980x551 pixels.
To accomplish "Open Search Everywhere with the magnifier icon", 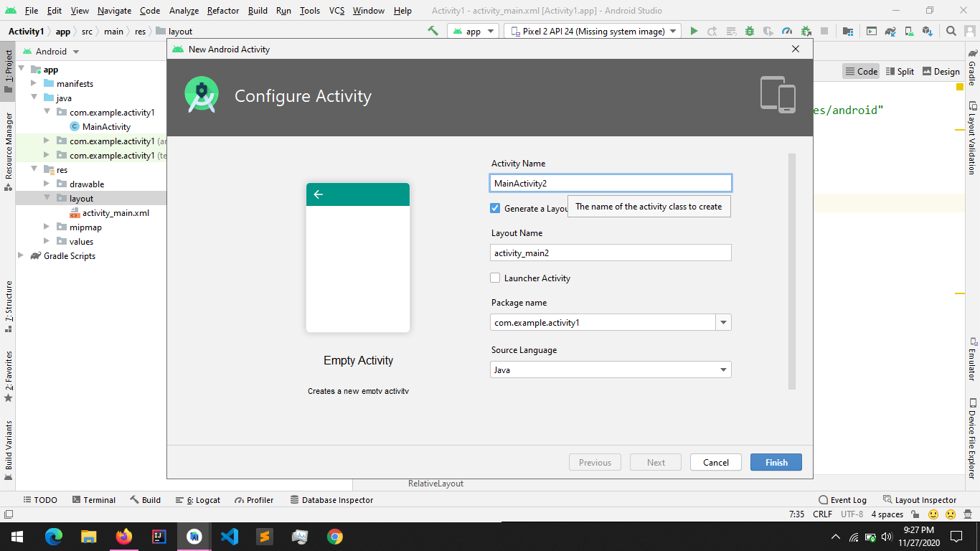I will (x=951, y=32).
